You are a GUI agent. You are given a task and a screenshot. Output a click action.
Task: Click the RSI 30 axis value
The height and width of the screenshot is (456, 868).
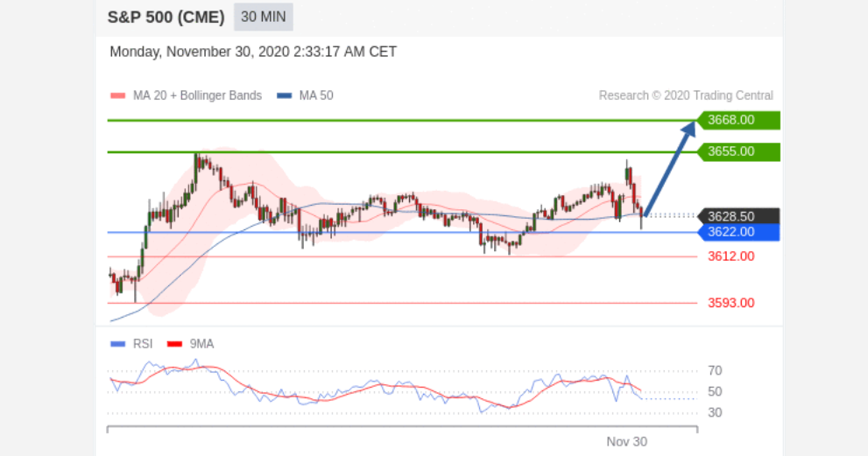pos(715,413)
